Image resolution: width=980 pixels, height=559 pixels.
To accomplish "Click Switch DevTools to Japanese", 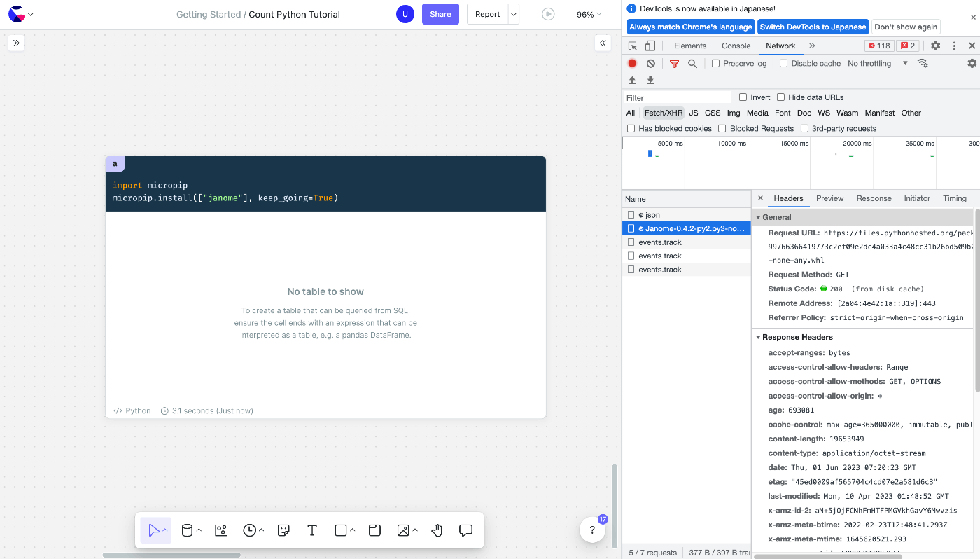I will point(813,27).
